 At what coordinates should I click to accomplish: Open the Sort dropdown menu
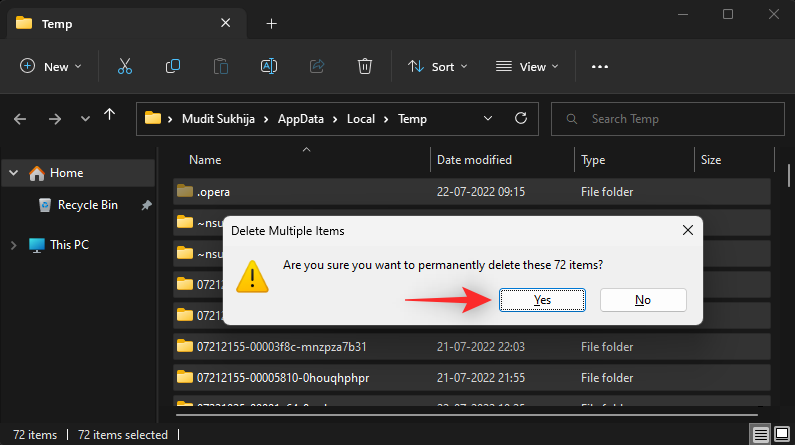click(438, 66)
